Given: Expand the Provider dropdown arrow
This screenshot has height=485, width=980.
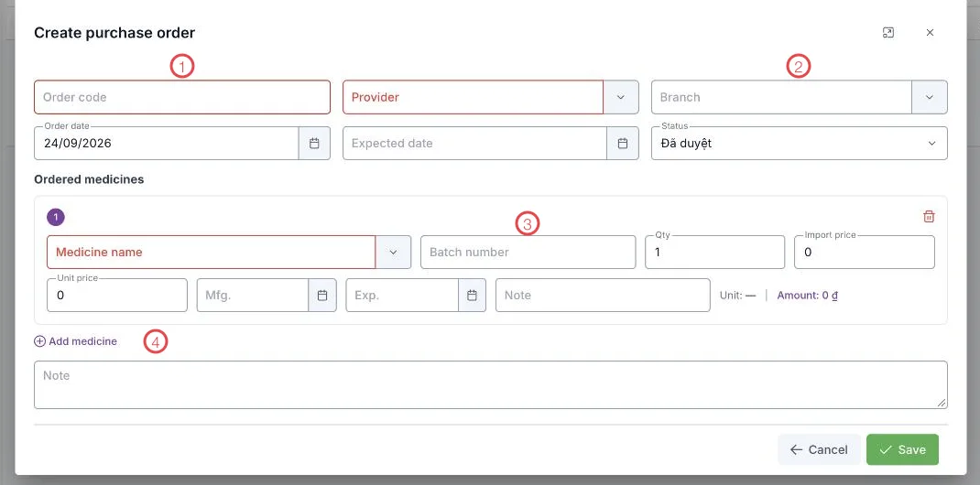Looking at the screenshot, I should click(621, 97).
